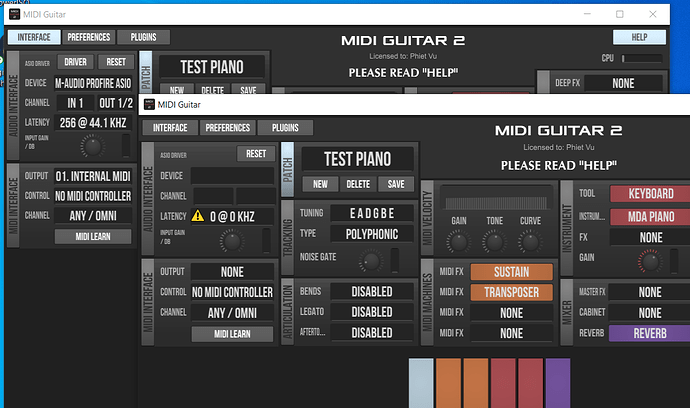
Task: Click the first red block at bottom
Action: (503, 383)
